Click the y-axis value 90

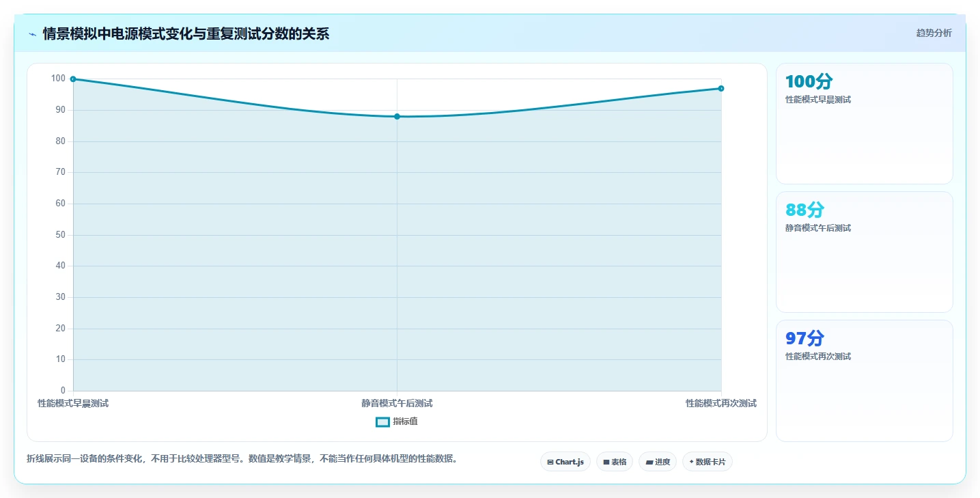(60, 110)
